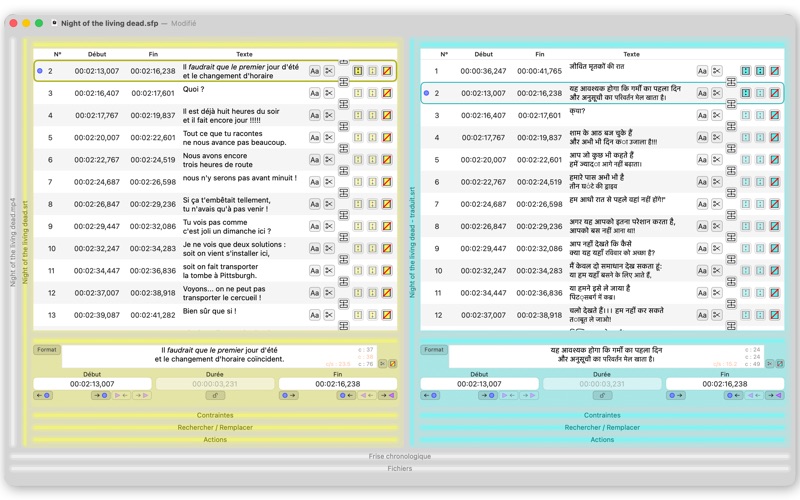
Task: Expand Contraintes section in yellow French panel
Action: pyautogui.click(x=215, y=415)
